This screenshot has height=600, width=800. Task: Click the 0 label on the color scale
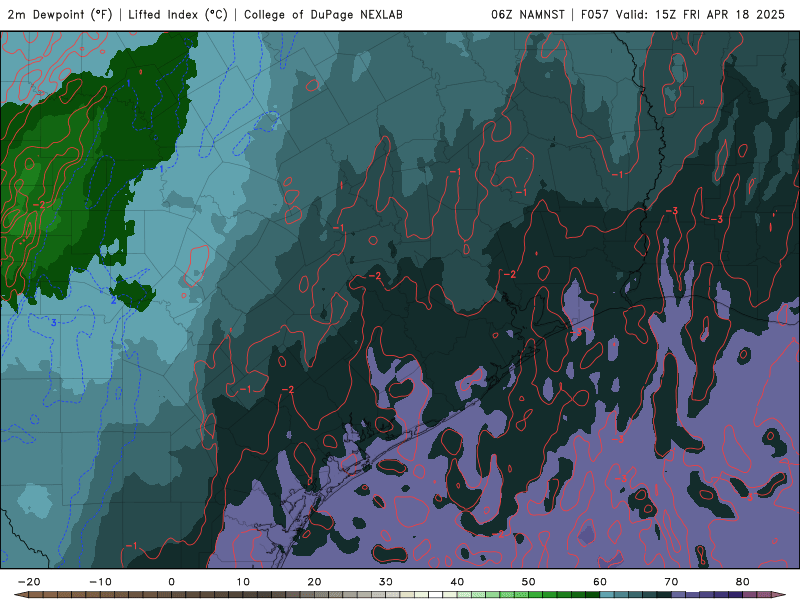tap(171, 582)
